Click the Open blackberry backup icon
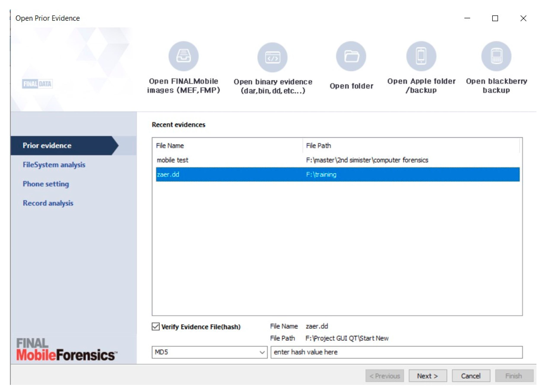The image size is (544, 392). pyautogui.click(x=496, y=56)
